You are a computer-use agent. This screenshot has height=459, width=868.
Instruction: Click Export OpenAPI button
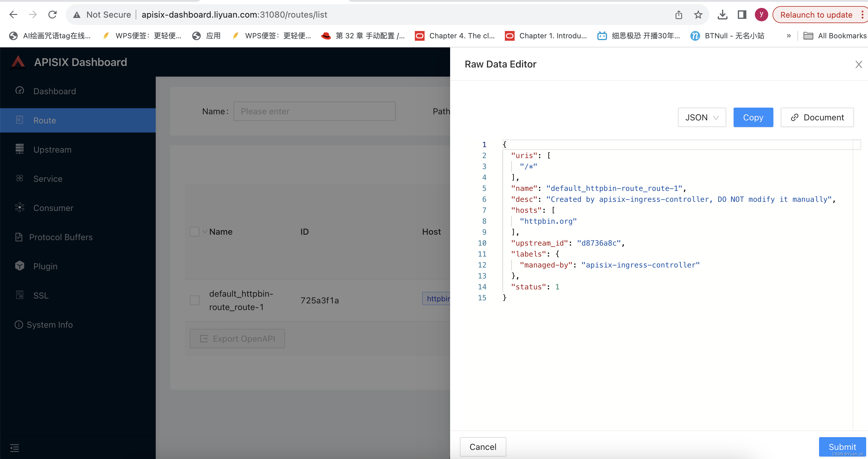237,338
